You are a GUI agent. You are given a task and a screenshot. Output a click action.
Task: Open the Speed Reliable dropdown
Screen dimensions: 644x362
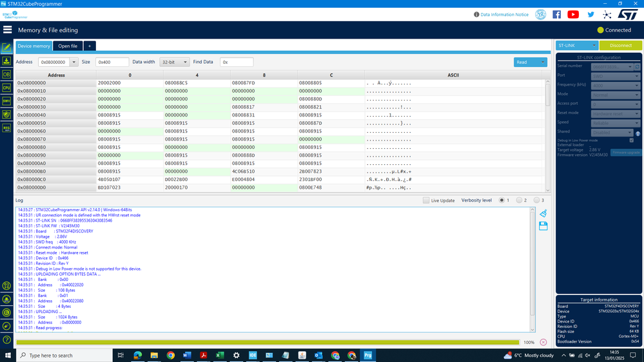615,123
